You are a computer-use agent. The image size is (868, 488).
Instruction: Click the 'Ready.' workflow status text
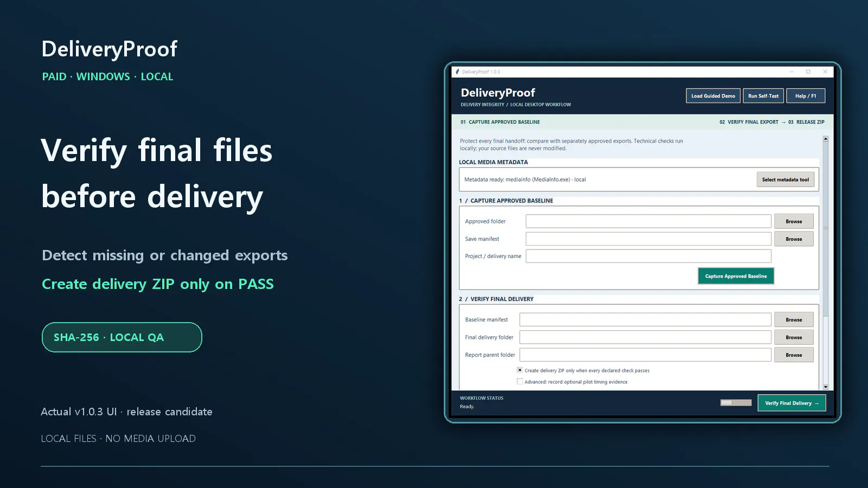pos(467,407)
